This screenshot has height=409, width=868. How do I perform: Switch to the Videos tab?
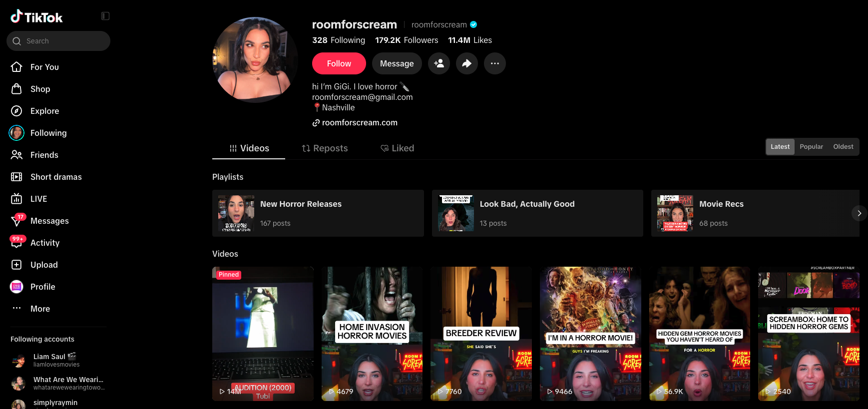click(x=249, y=148)
